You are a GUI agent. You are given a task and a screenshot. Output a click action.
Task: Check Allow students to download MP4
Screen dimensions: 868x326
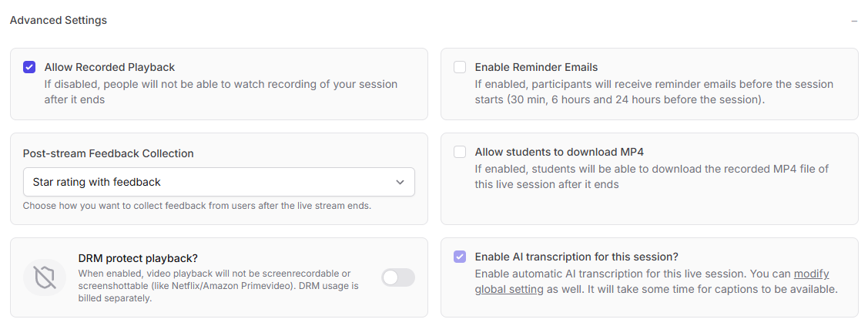click(460, 152)
